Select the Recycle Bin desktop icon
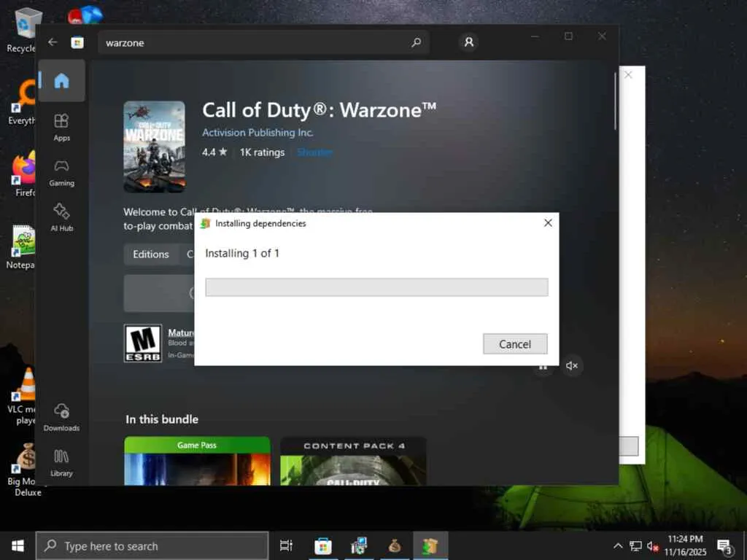This screenshot has width=747, height=560. (x=23, y=31)
